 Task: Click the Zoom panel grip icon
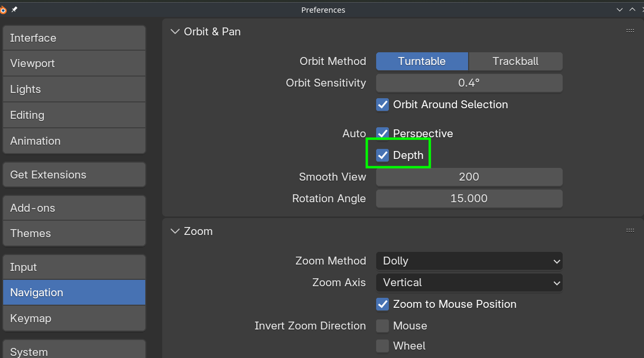click(630, 231)
